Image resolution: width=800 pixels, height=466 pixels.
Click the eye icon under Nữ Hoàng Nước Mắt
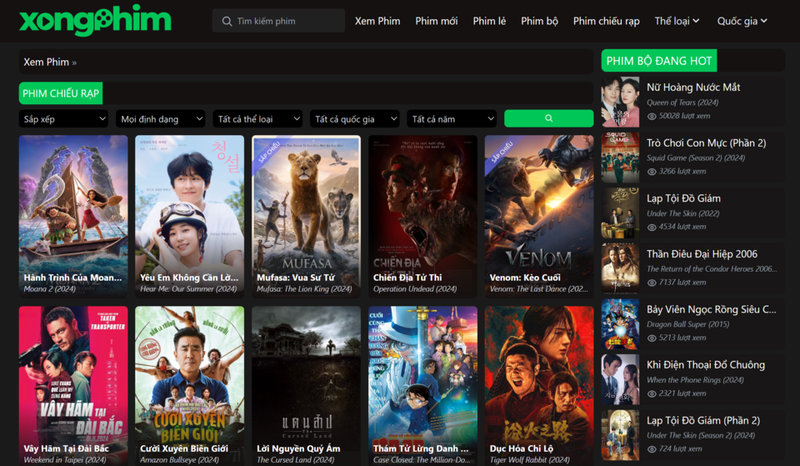(x=652, y=116)
